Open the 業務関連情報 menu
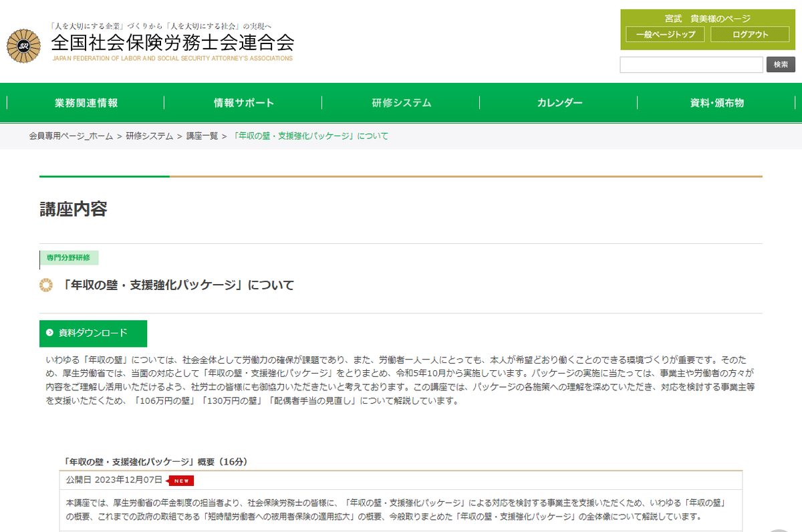 86,103
